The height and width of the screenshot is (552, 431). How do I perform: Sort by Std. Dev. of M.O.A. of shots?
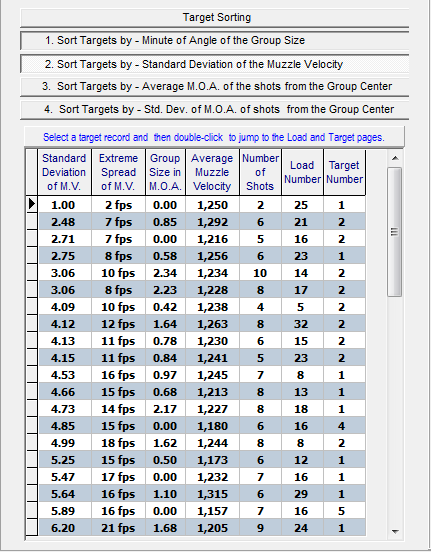pos(215,109)
